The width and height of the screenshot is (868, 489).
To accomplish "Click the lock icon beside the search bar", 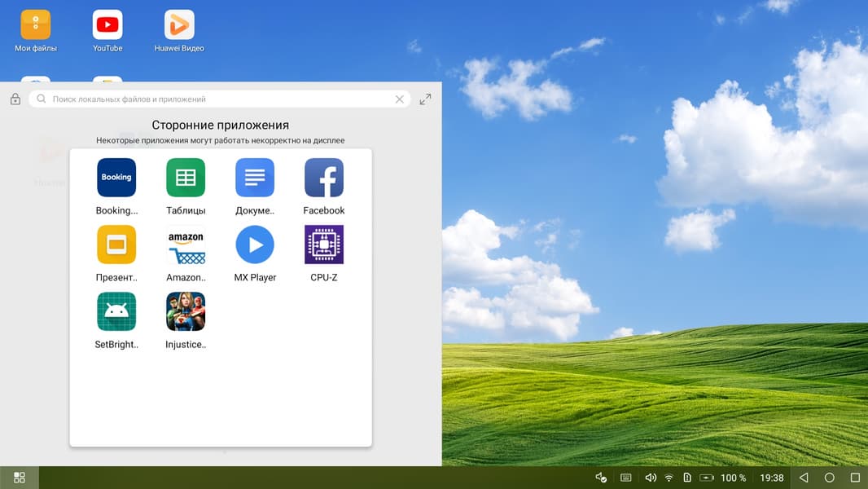I will [x=15, y=99].
